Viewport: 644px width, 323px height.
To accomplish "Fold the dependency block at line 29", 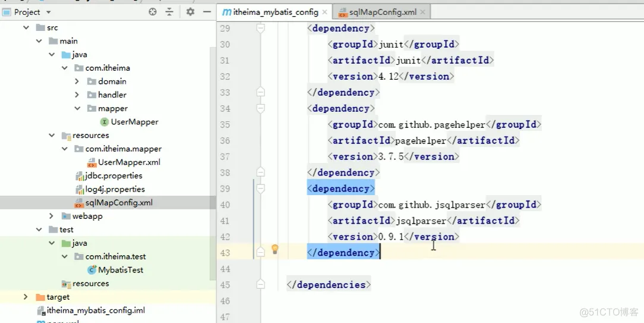I will [x=260, y=29].
